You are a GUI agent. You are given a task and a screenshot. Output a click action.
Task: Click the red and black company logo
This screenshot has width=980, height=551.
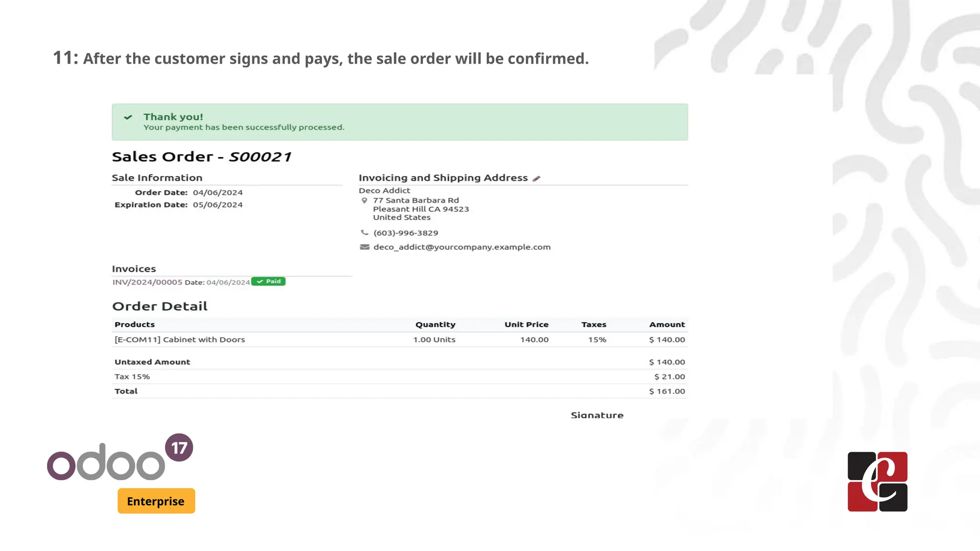[877, 482]
